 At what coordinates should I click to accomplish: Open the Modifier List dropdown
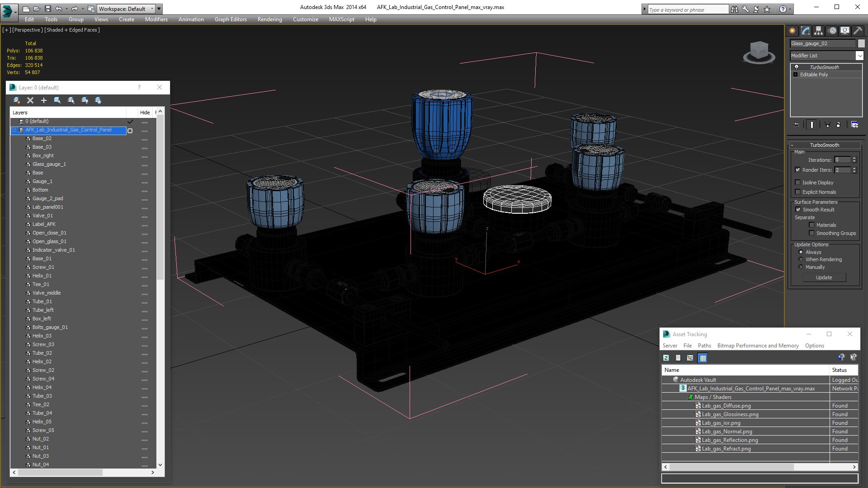click(x=859, y=56)
